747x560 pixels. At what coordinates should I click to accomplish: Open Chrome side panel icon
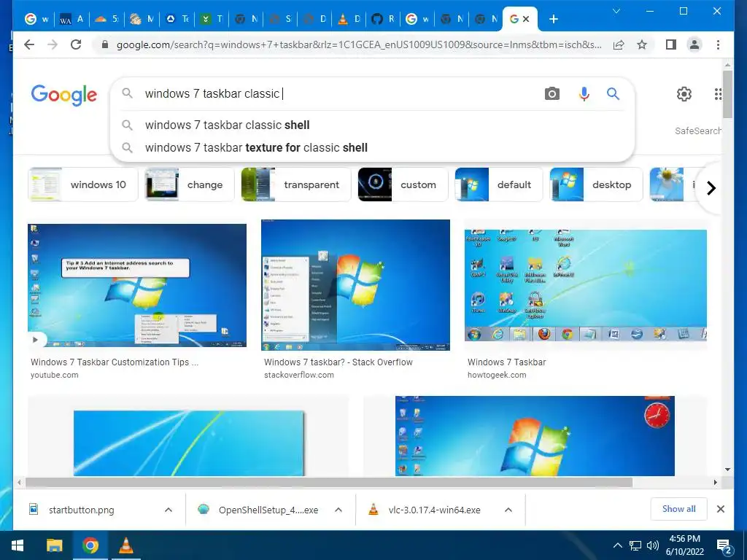[671, 44]
